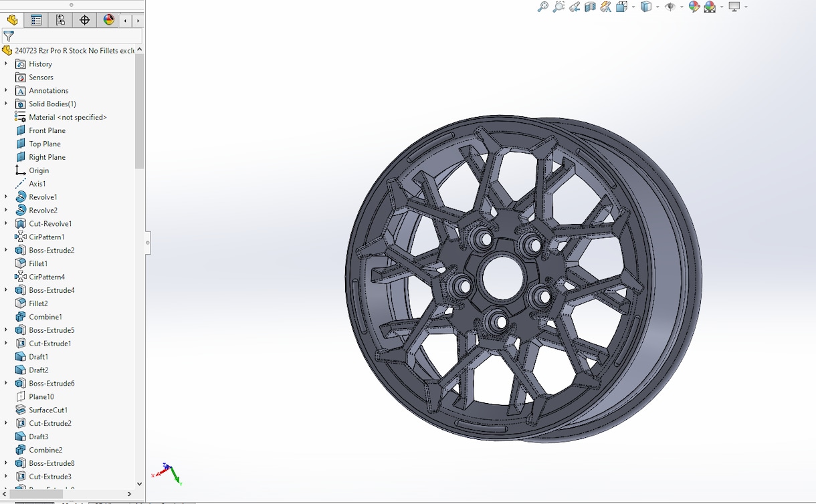Open Edit Appearance color ball tool
816x504 pixels.
694,7
